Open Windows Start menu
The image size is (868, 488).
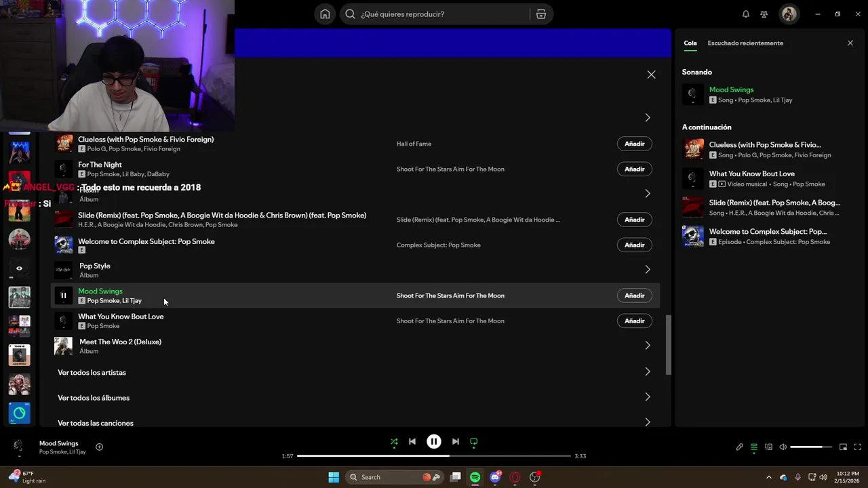334,477
